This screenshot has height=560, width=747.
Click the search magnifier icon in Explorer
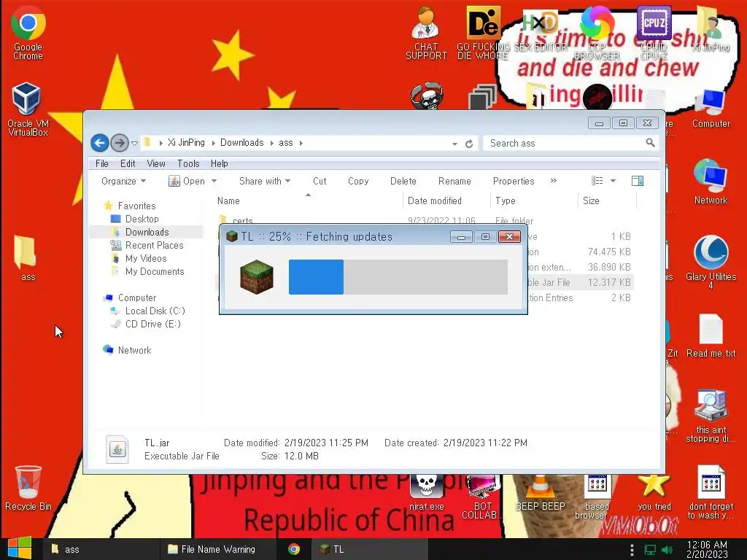click(x=650, y=143)
